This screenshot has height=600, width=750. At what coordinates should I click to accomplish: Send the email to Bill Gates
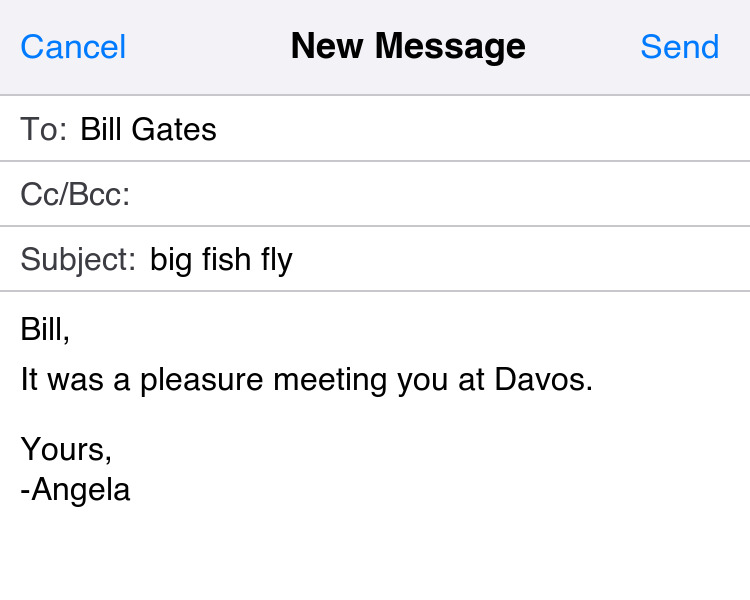pyautogui.click(x=679, y=47)
